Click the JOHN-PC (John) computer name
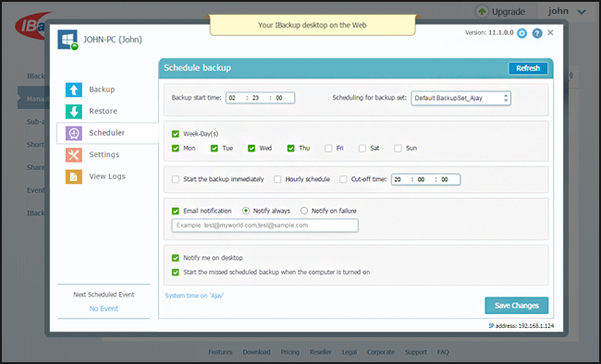Screen dimensions: 601x364 113,40
